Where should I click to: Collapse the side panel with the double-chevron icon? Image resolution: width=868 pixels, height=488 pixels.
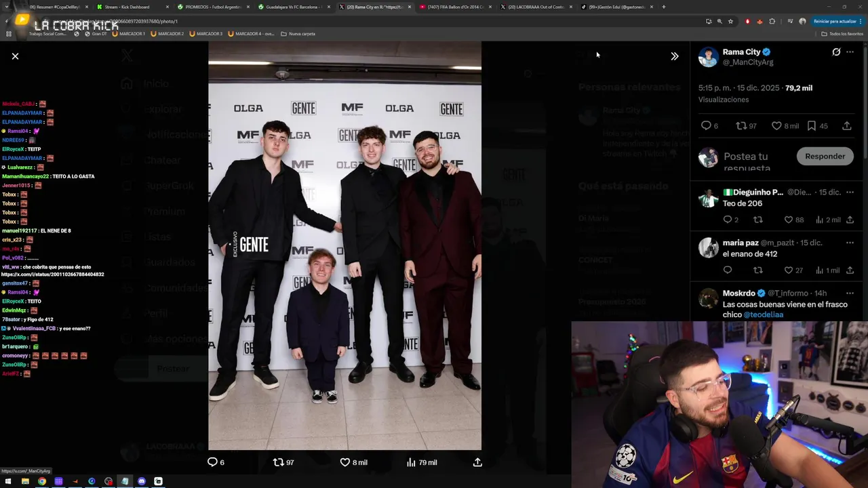click(674, 56)
